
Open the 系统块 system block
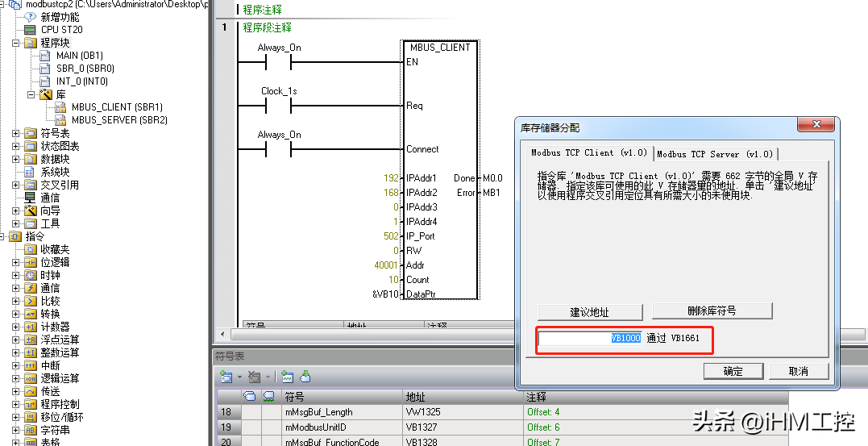pos(55,172)
